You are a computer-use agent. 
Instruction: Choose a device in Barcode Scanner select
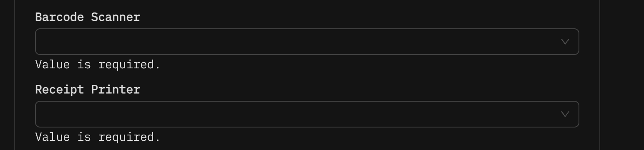[307, 42]
